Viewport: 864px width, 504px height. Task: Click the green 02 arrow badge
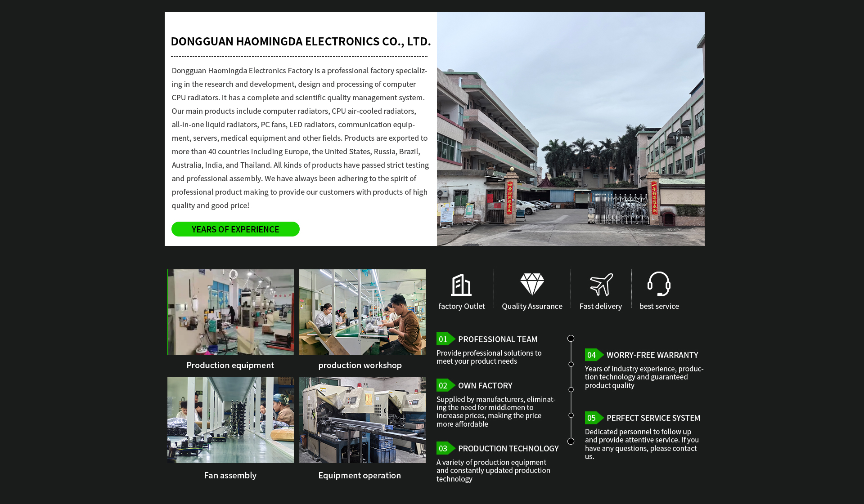(445, 385)
